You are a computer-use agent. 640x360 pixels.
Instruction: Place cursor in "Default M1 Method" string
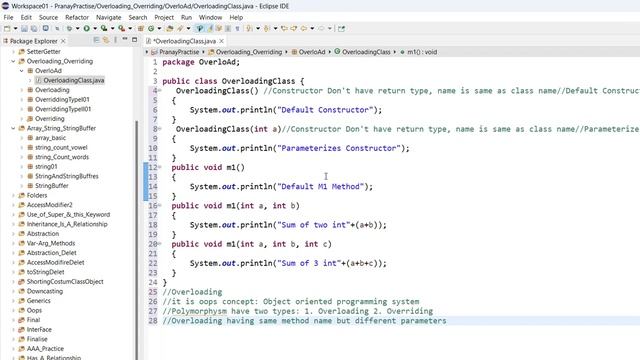point(320,187)
